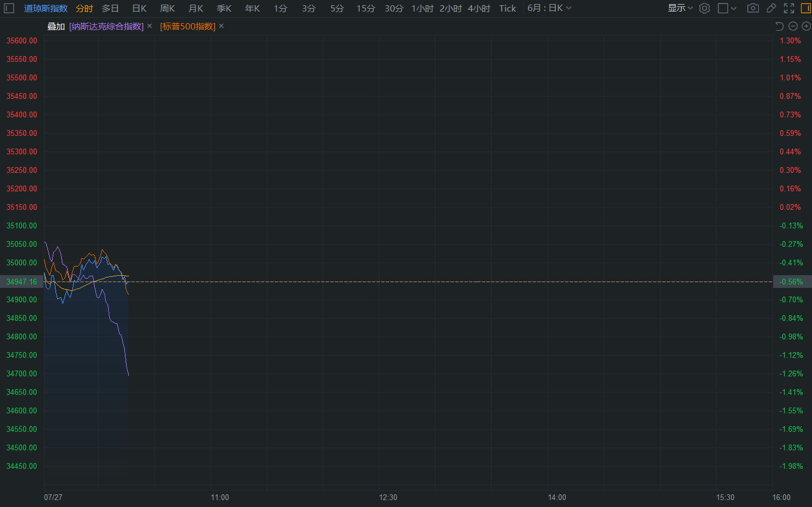The image size is (812, 507).
Task: Select Tick view
Action: pyautogui.click(x=508, y=9)
